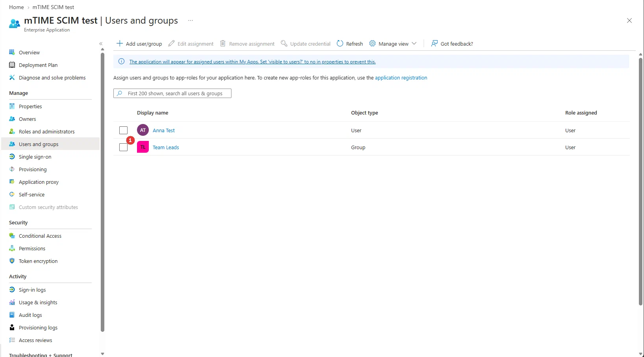This screenshot has width=644, height=357.
Task: Click the Object type column header
Action: coord(365,113)
